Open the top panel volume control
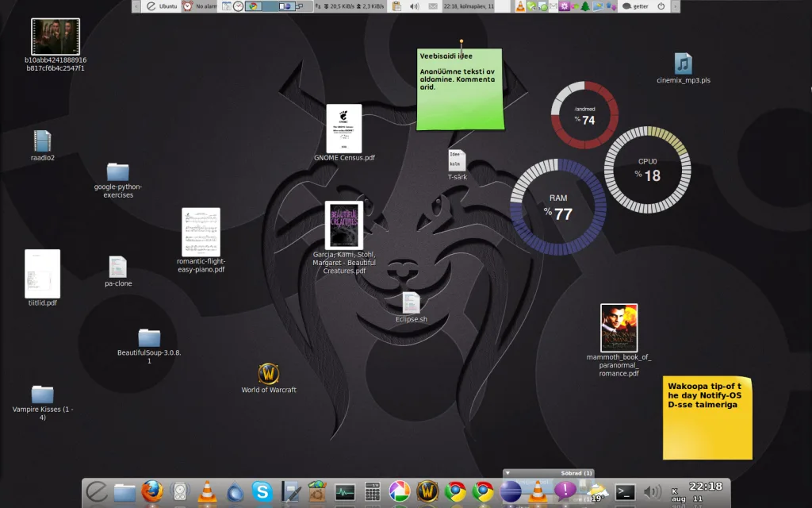Screen dimensions: 812x508 pos(414,6)
